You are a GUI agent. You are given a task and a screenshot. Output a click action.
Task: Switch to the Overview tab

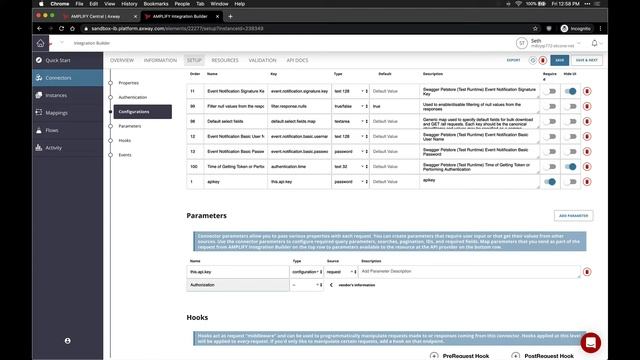122,60
